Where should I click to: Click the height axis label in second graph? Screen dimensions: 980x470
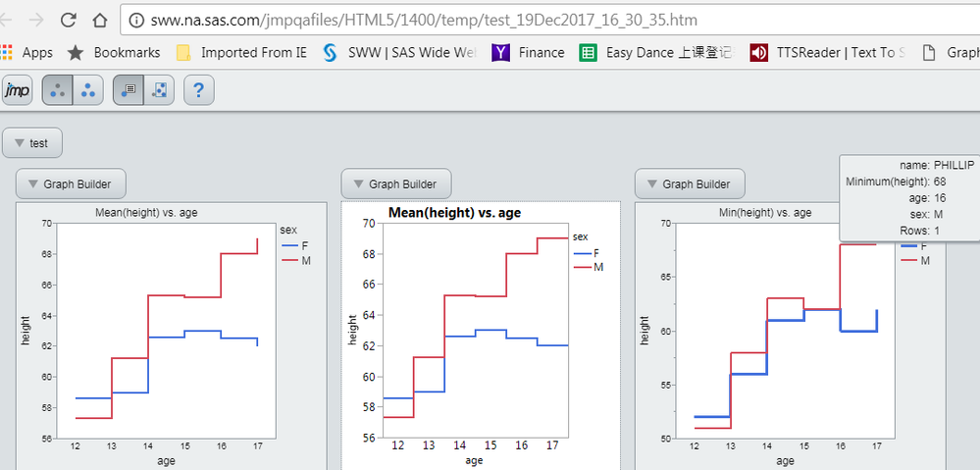pyautogui.click(x=353, y=330)
